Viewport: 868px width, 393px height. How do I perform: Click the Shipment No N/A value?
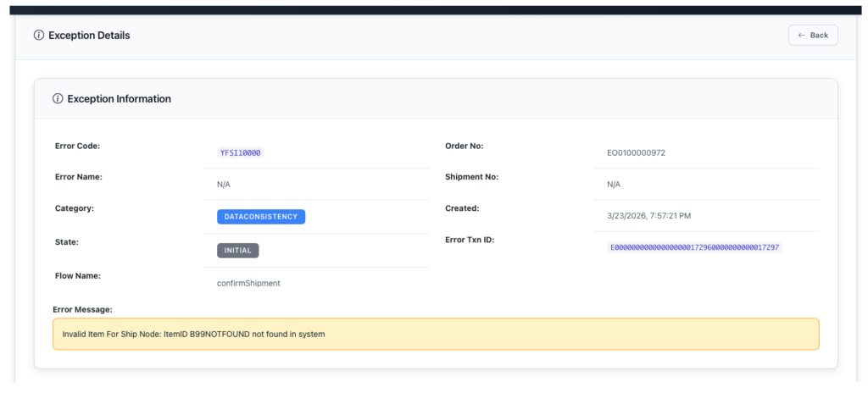pyautogui.click(x=614, y=185)
